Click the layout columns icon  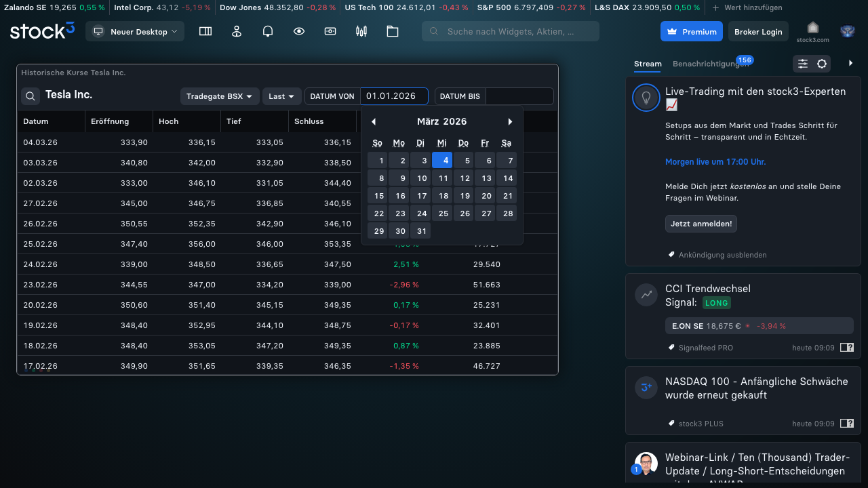[x=205, y=31]
